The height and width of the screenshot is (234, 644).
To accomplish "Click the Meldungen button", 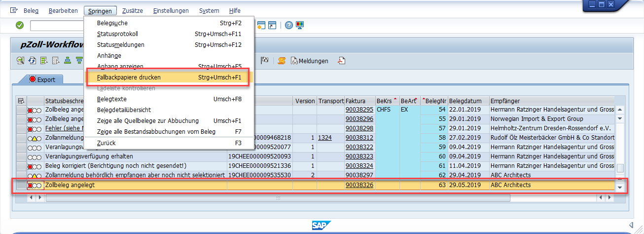I will point(310,61).
